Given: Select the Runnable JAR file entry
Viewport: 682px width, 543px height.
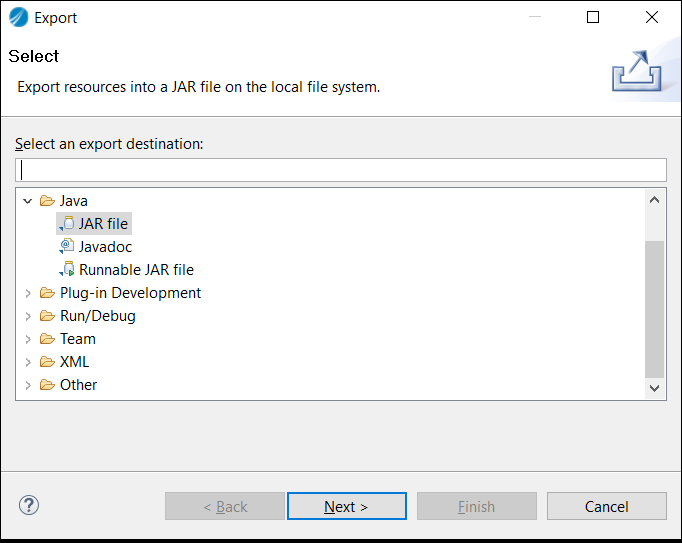Looking at the screenshot, I should pyautogui.click(x=136, y=270).
